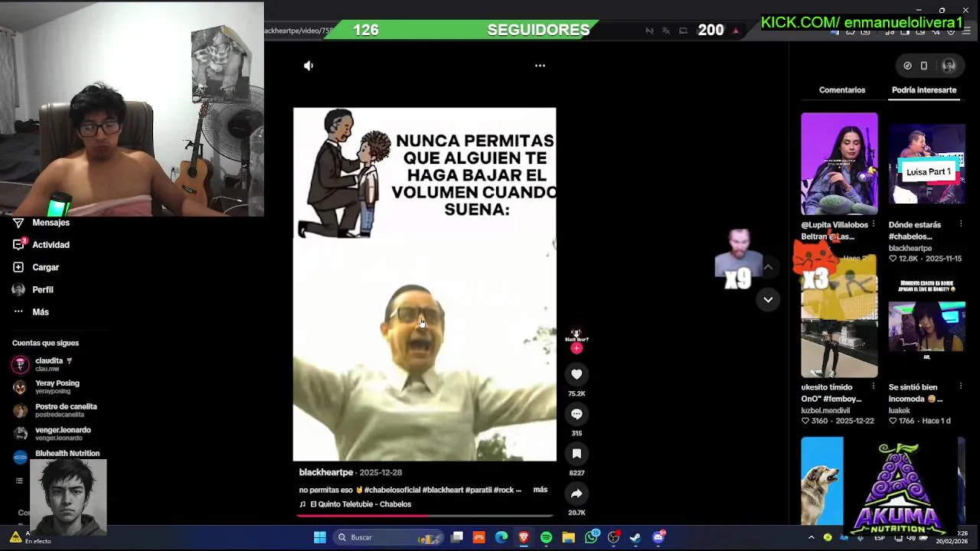Like the video with the heart icon
Viewport: 980px width, 551px height.
(577, 374)
